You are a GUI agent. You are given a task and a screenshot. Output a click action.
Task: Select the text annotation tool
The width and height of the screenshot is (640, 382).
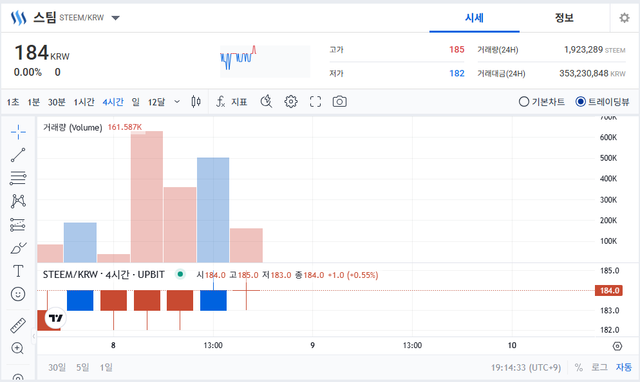pyautogui.click(x=18, y=271)
